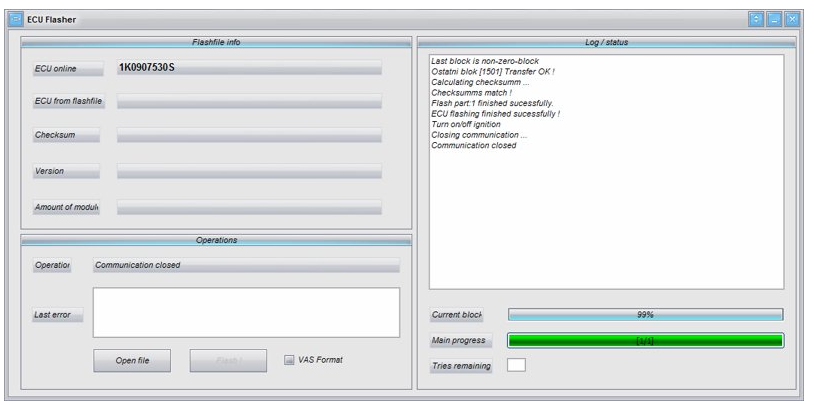
Task: Click the ECU from flashfile field
Action: click(249, 101)
